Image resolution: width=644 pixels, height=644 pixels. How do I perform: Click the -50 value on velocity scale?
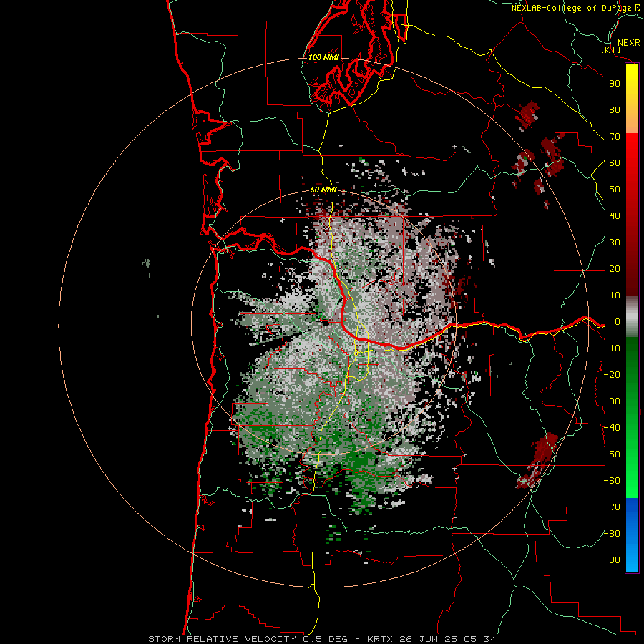click(x=612, y=454)
